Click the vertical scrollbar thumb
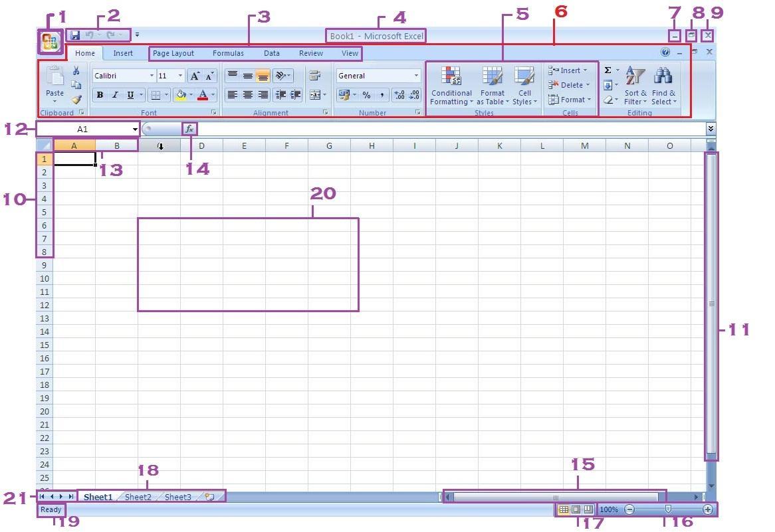 (x=711, y=304)
